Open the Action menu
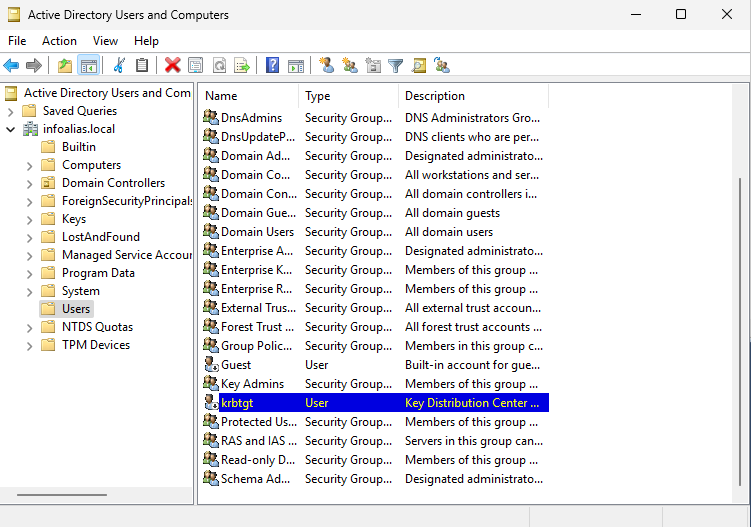Screen dimensions: 751x527 tap(59, 41)
